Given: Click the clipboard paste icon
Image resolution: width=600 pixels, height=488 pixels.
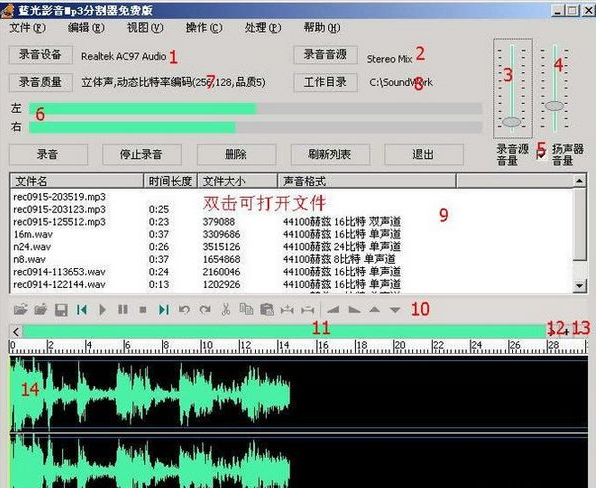Looking at the screenshot, I should (x=267, y=309).
